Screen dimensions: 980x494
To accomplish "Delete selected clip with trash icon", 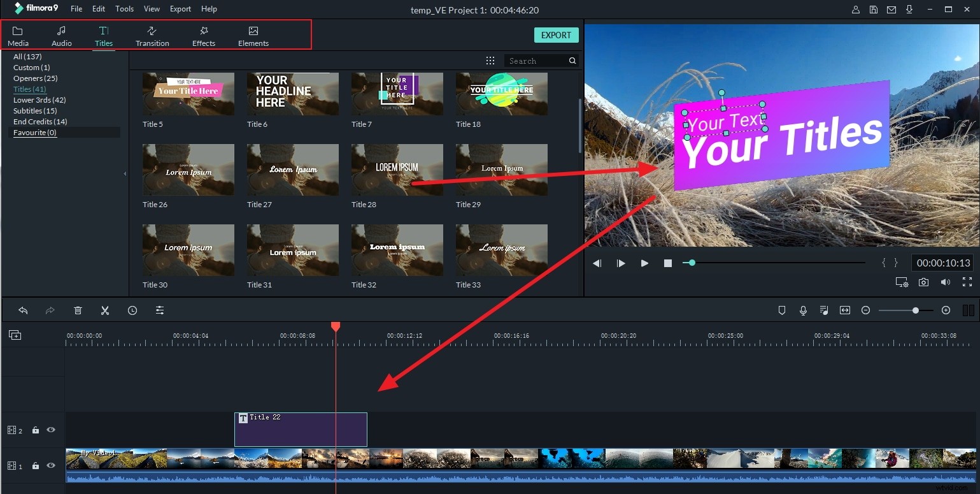I will pyautogui.click(x=78, y=310).
